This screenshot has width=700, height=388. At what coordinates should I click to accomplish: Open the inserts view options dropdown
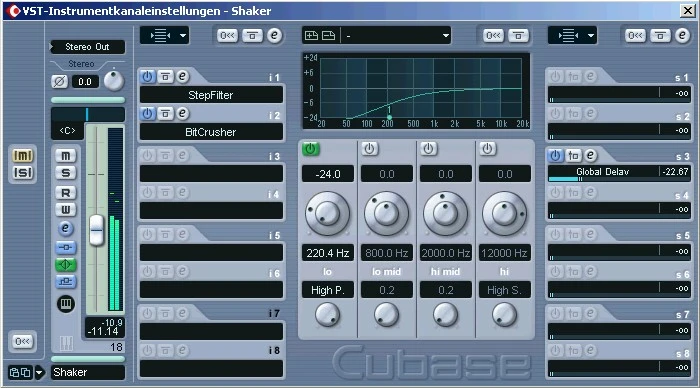click(164, 35)
